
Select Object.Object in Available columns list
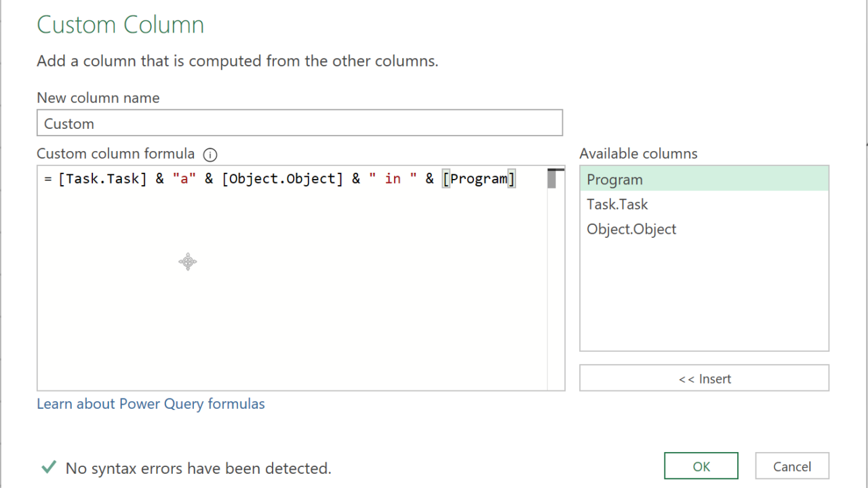(704, 229)
